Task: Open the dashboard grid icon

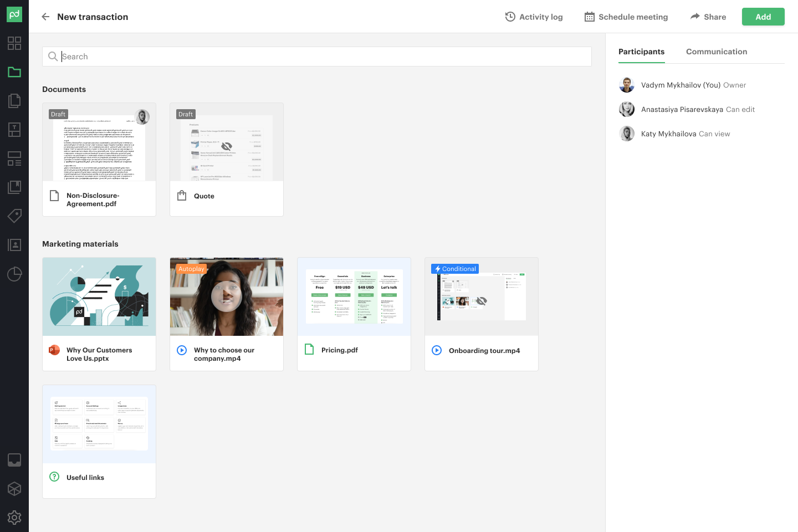Action: tap(14, 43)
